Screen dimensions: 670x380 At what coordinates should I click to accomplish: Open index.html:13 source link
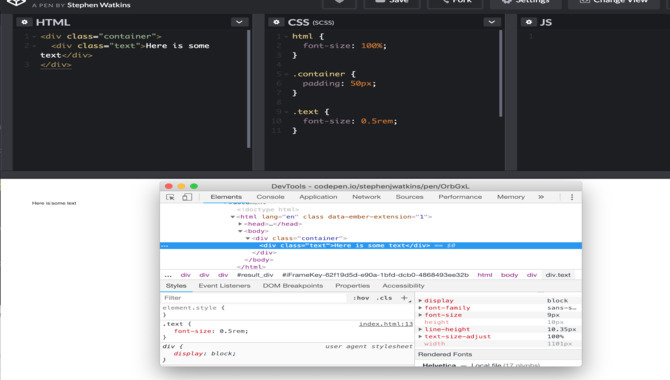coord(386,324)
